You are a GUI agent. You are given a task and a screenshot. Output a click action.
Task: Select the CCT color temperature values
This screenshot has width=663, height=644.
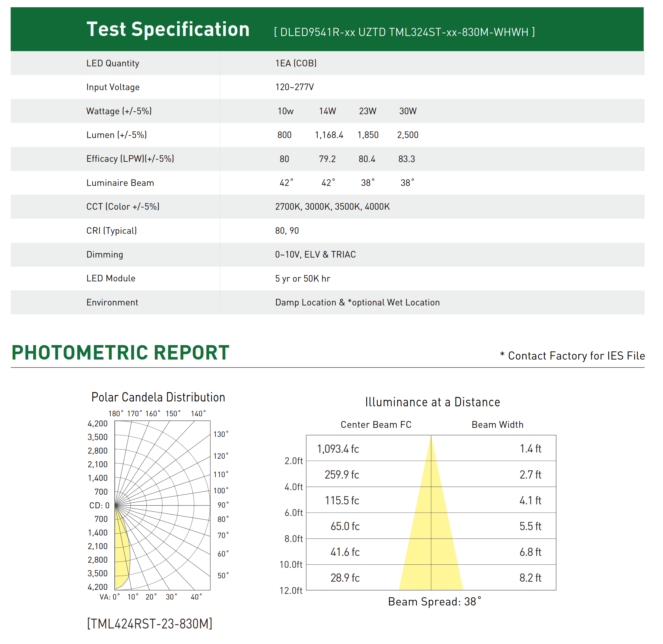click(x=332, y=207)
